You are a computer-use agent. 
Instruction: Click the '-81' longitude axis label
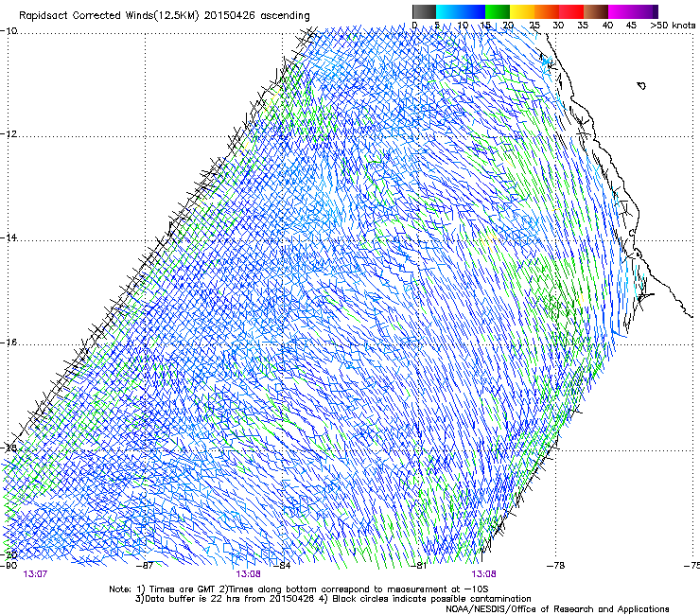(418, 565)
